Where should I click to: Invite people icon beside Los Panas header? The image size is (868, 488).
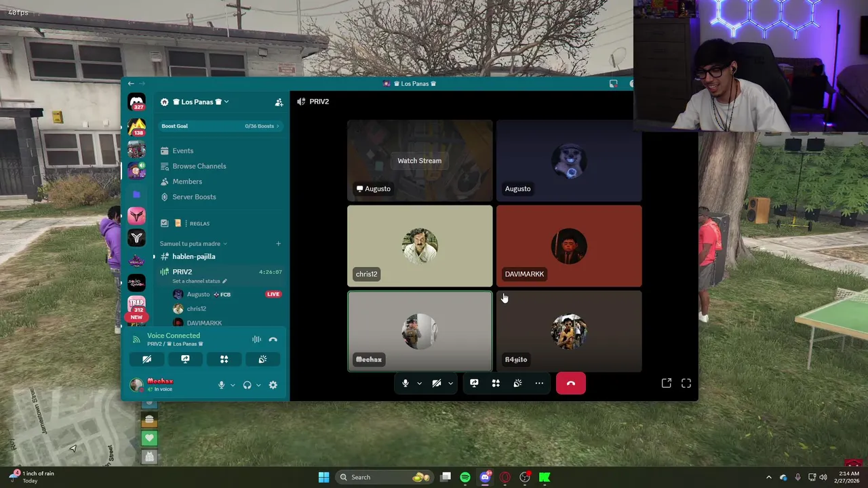[x=279, y=102]
